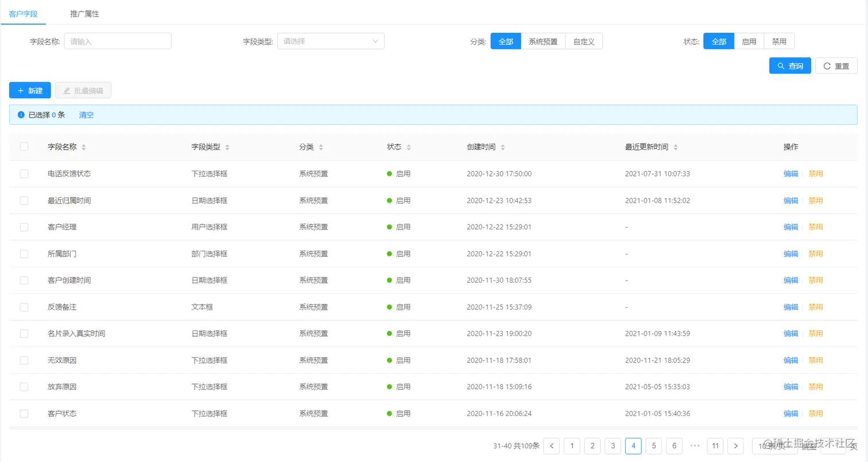Click the 新建 button
The height and width of the screenshot is (462, 868).
pyautogui.click(x=30, y=90)
